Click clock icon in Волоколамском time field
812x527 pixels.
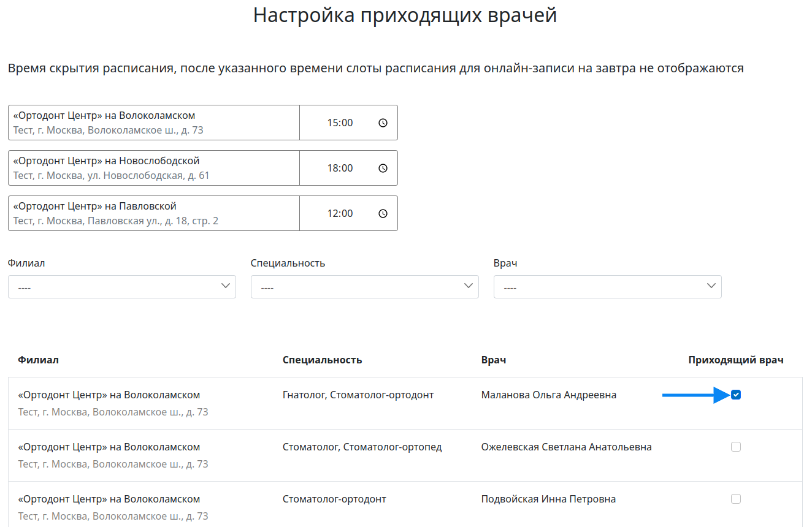(383, 123)
